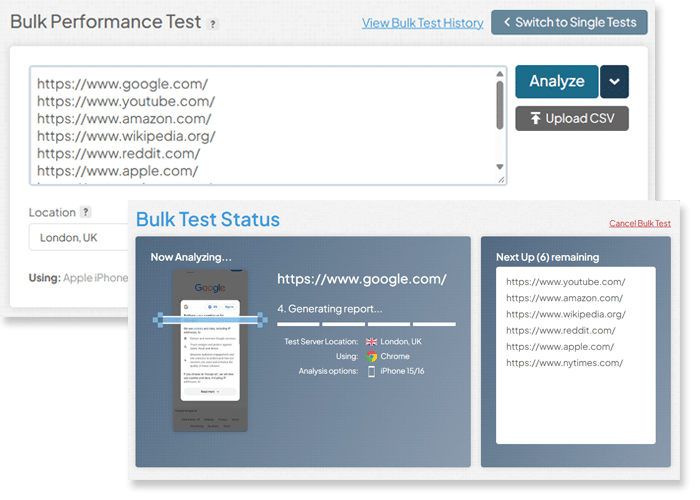Click the Cancel Bulk Test link
Image resolution: width=700 pixels, height=500 pixels.
(640, 223)
